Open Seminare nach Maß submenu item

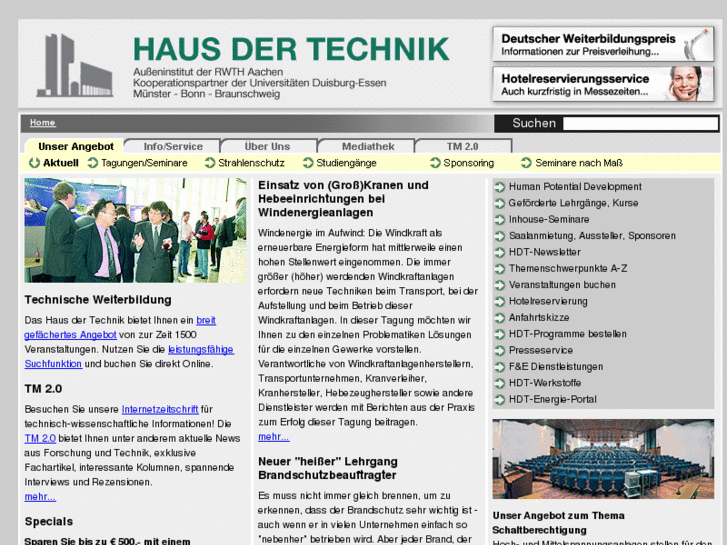pos(579,163)
